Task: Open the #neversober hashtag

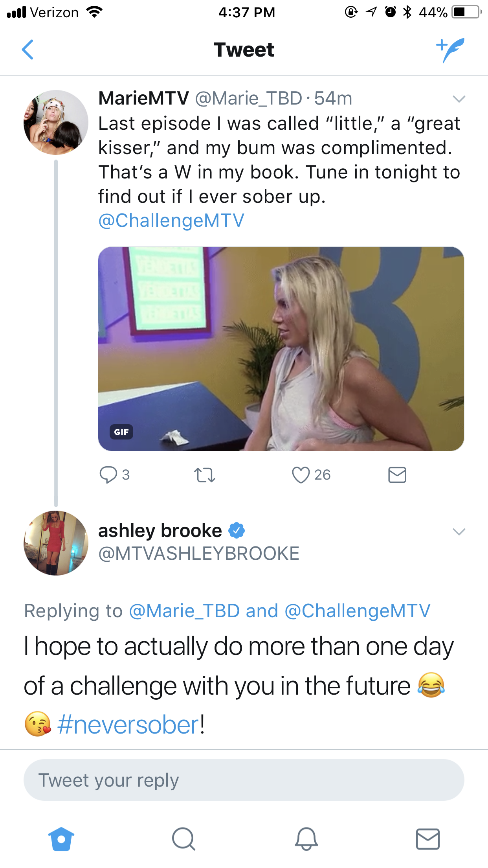Action: coord(128,725)
